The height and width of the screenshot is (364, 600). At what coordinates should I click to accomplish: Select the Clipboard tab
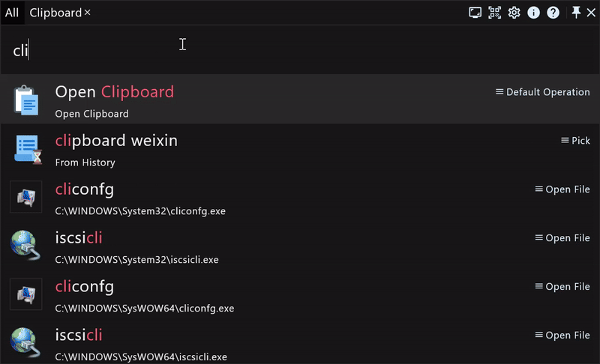pyautogui.click(x=55, y=13)
